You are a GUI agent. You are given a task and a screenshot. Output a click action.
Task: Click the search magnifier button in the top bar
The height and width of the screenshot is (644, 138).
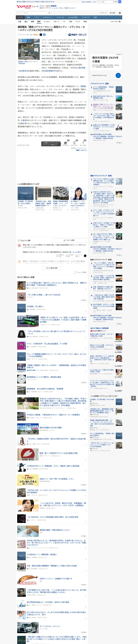point(120,2)
